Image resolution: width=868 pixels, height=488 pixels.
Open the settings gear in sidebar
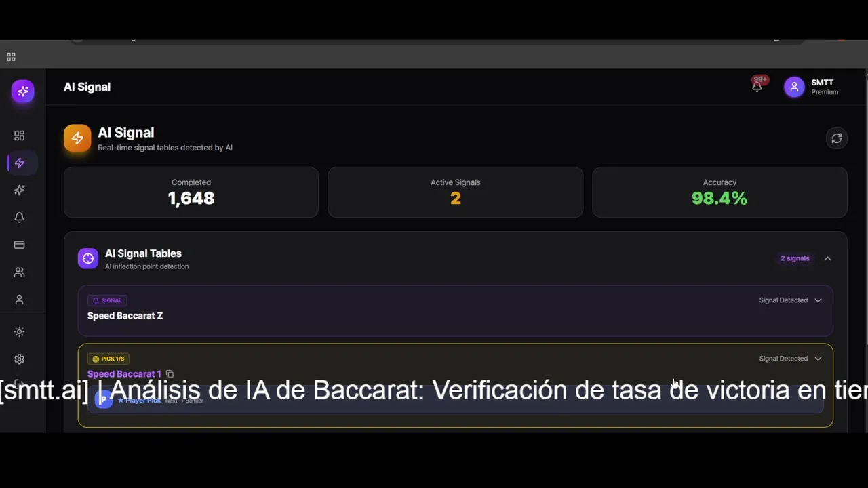[19, 359]
